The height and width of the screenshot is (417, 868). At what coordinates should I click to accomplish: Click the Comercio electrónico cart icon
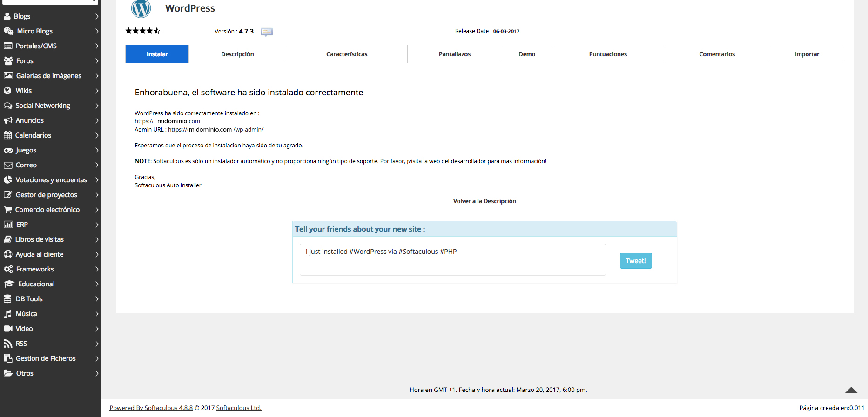pos(8,210)
